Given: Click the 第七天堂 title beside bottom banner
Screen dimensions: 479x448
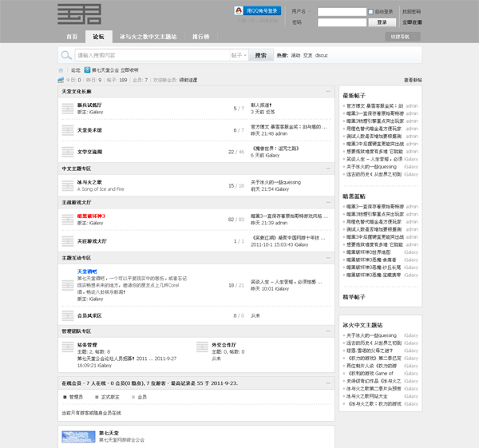Looking at the screenshot, I should coord(109,433).
